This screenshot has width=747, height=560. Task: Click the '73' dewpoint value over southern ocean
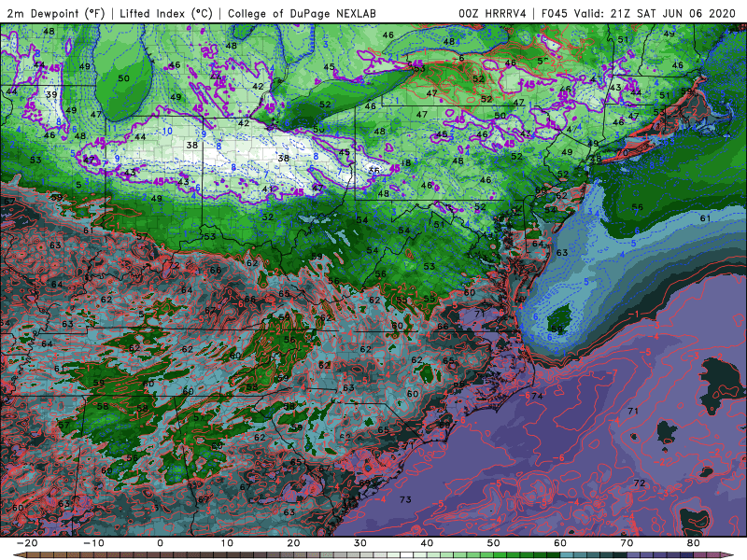(405, 499)
